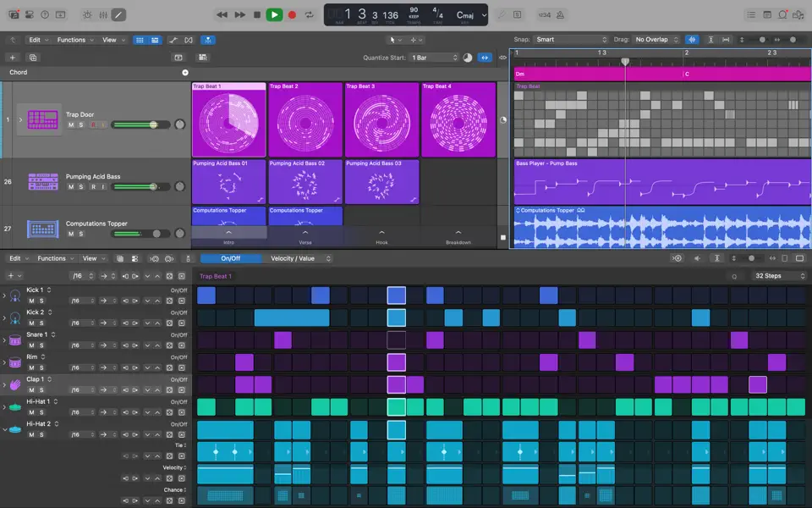Click the Snare 1 drum icon

pyautogui.click(x=15, y=340)
